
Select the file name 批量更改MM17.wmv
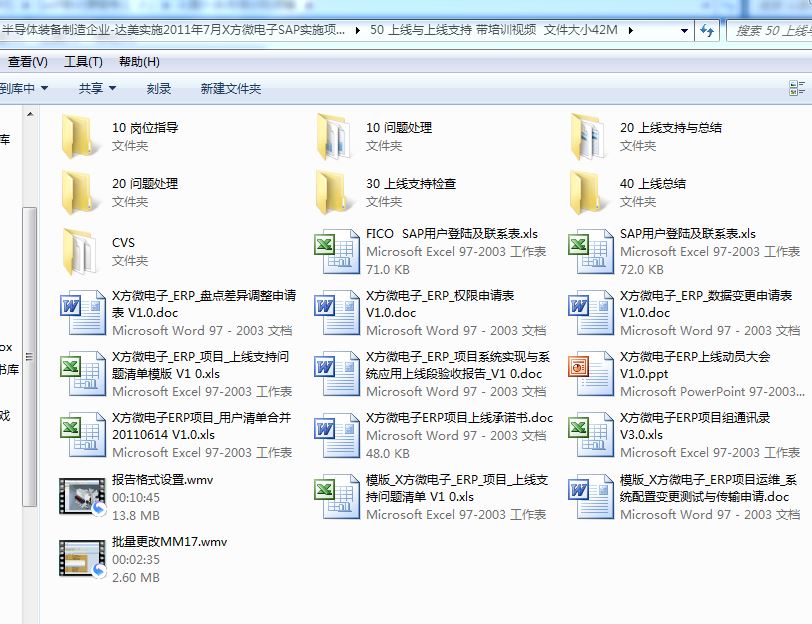click(169, 542)
